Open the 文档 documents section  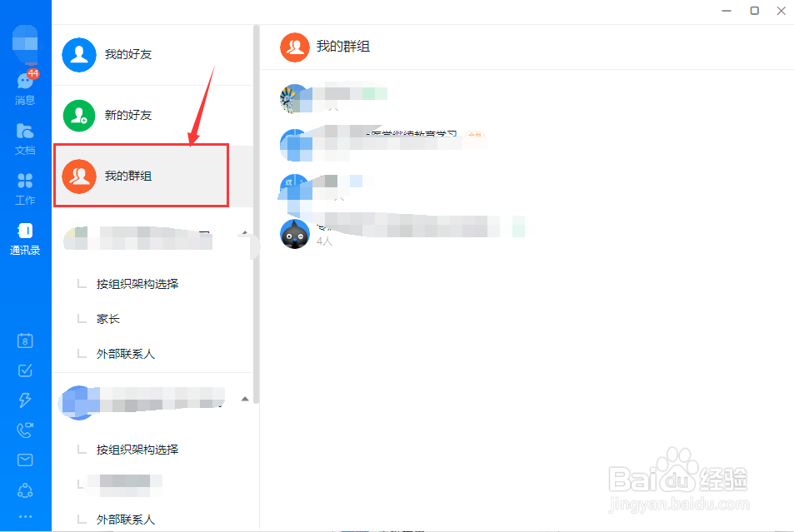click(x=25, y=139)
